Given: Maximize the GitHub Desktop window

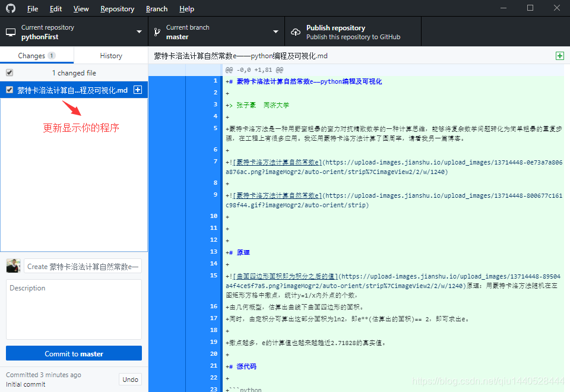Looking at the screenshot, I should pyautogui.click(x=530, y=8).
